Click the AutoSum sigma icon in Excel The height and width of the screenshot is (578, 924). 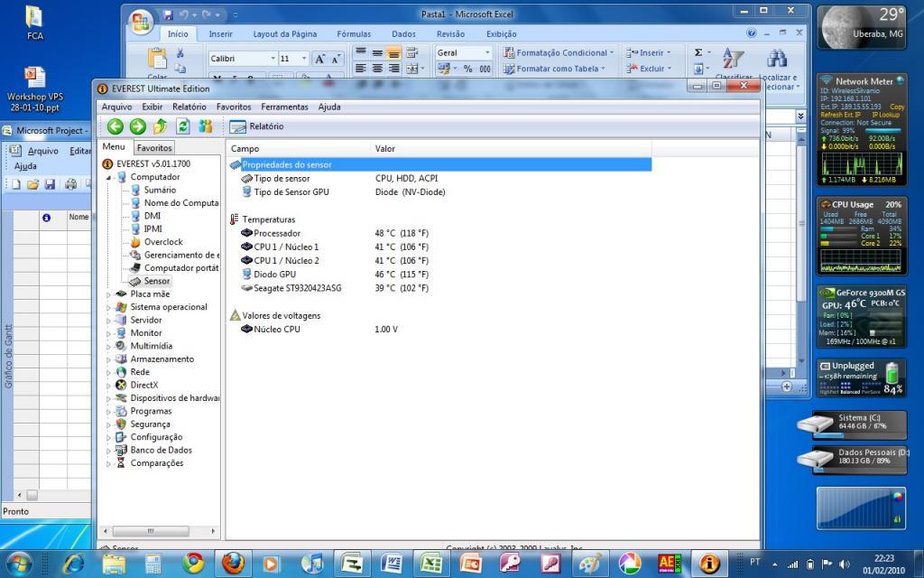point(698,52)
